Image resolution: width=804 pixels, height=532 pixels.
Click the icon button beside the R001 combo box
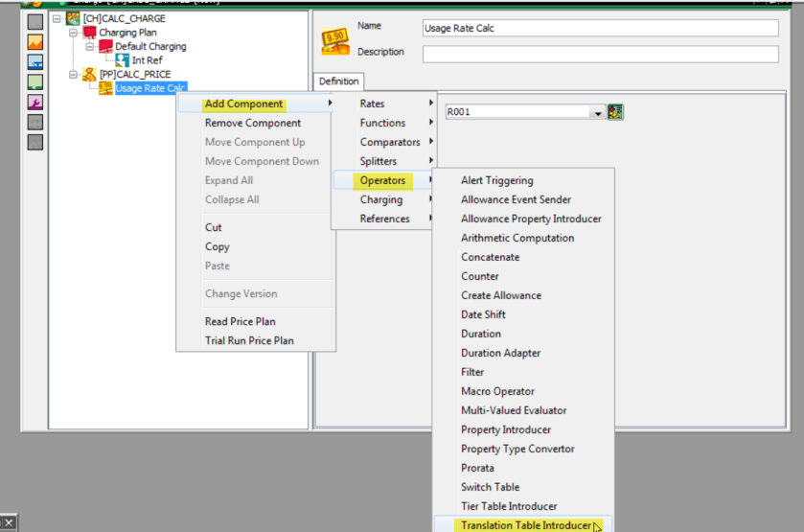[615, 112]
